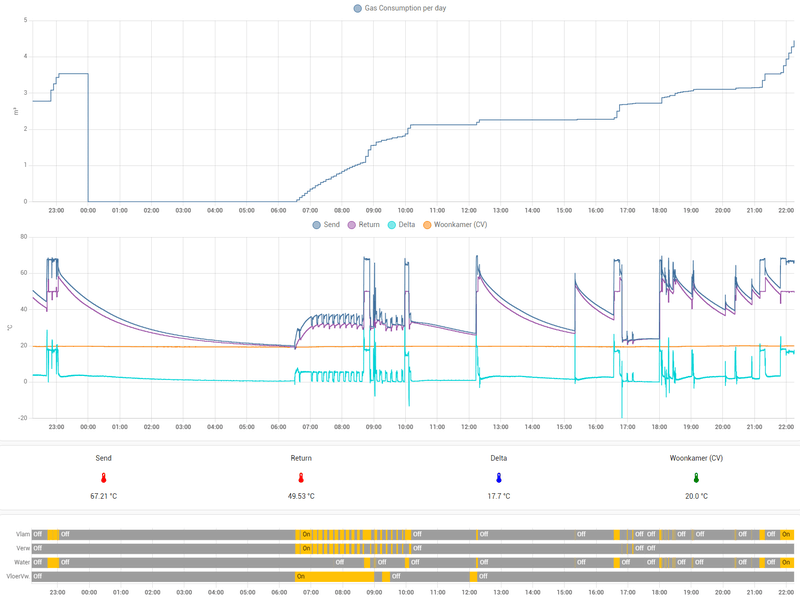Open the 49.53 °C Return value
Viewport: 800px width, 601px height.
[301, 496]
